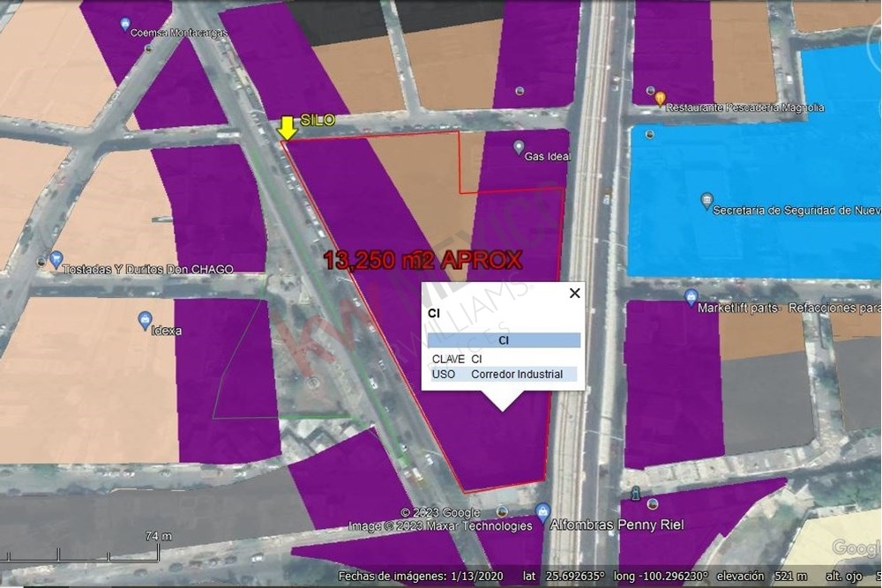Click the Street View pegman marker icon
Viewport: 882px width, 588px height.
coord(636,493)
